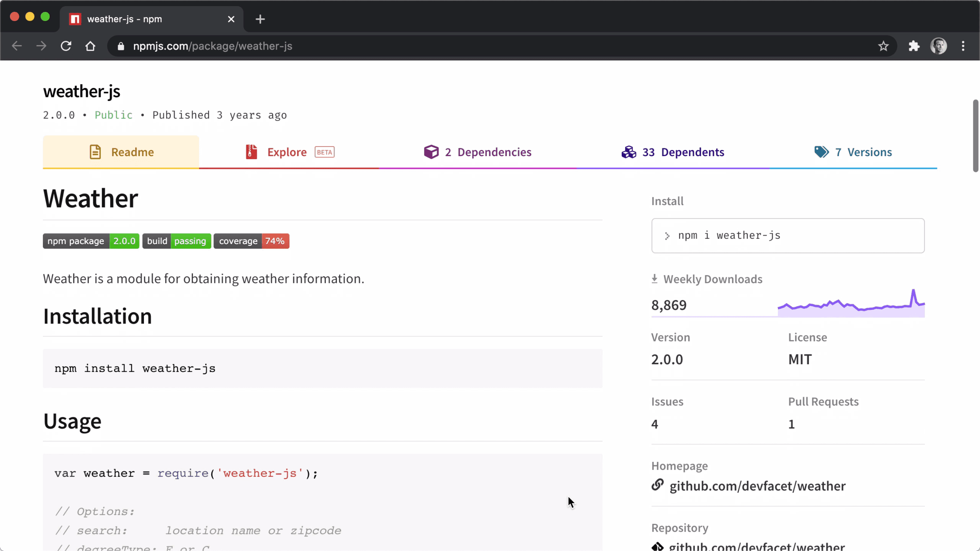Click the coverage 74% badge
This screenshot has height=551, width=980.
coord(251,241)
